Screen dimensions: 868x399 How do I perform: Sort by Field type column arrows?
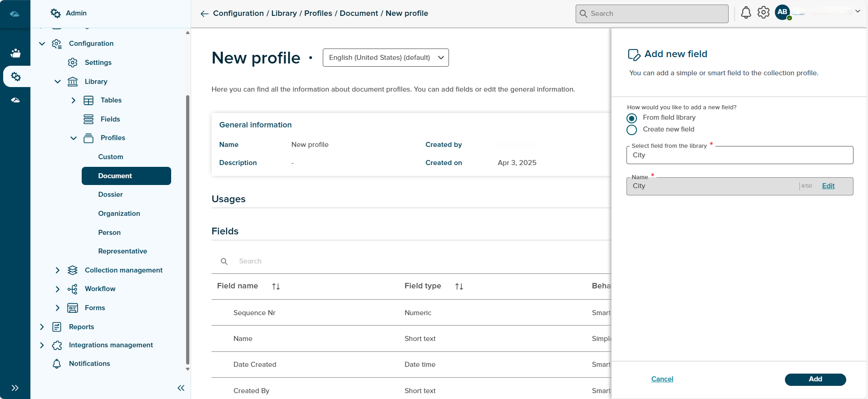[x=459, y=287]
